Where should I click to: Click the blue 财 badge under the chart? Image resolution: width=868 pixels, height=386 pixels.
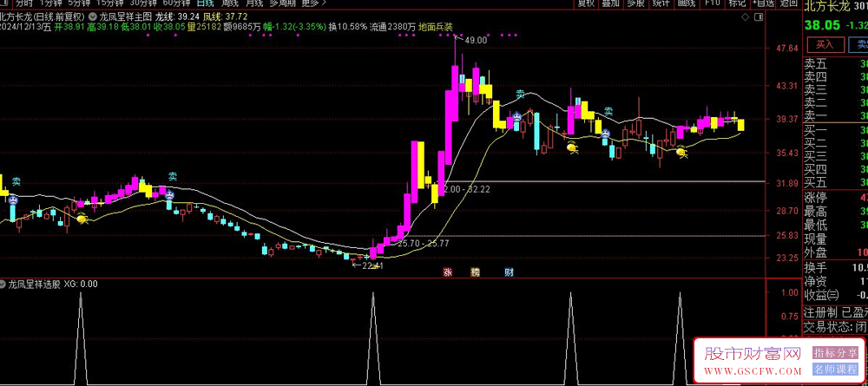[x=508, y=272]
